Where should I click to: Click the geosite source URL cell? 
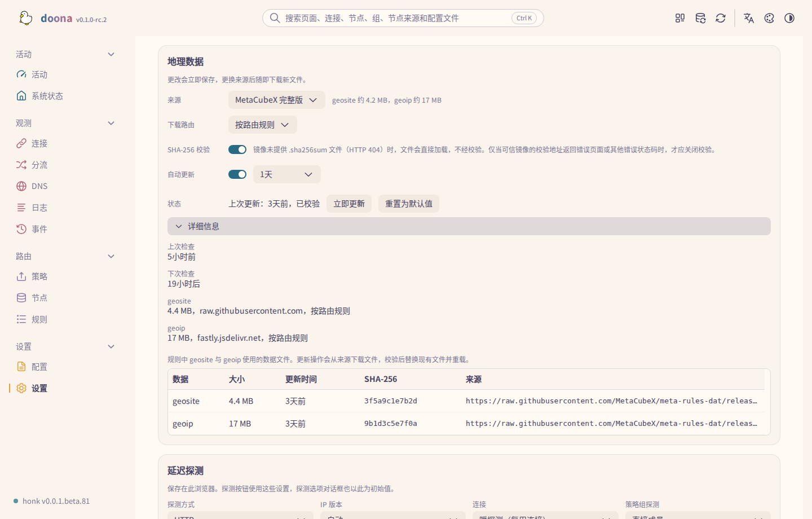611,401
